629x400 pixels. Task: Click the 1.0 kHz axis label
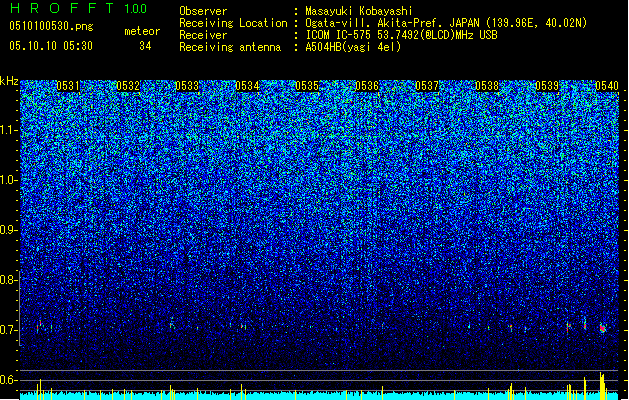(9, 180)
